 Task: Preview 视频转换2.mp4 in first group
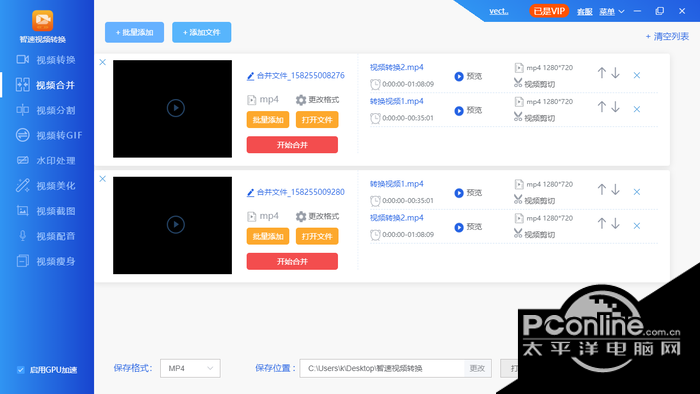[468, 76]
